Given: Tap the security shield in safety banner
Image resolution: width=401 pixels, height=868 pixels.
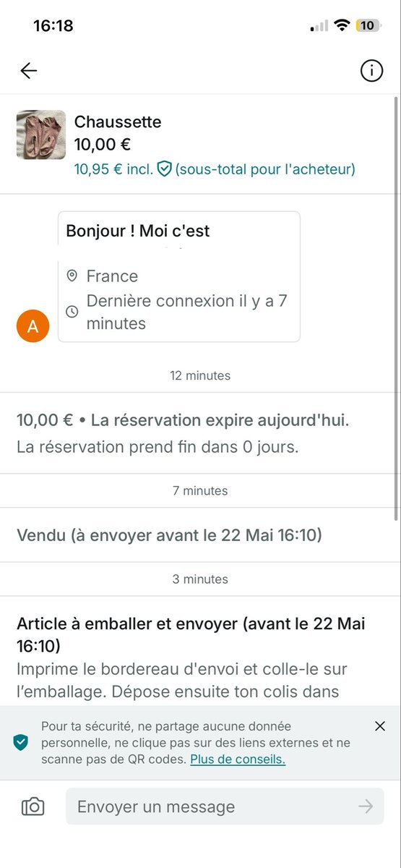Looking at the screenshot, I should click(21, 742).
